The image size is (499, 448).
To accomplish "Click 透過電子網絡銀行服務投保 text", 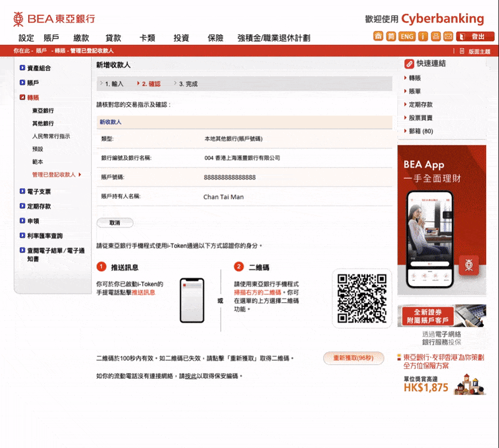I will (x=442, y=338).
